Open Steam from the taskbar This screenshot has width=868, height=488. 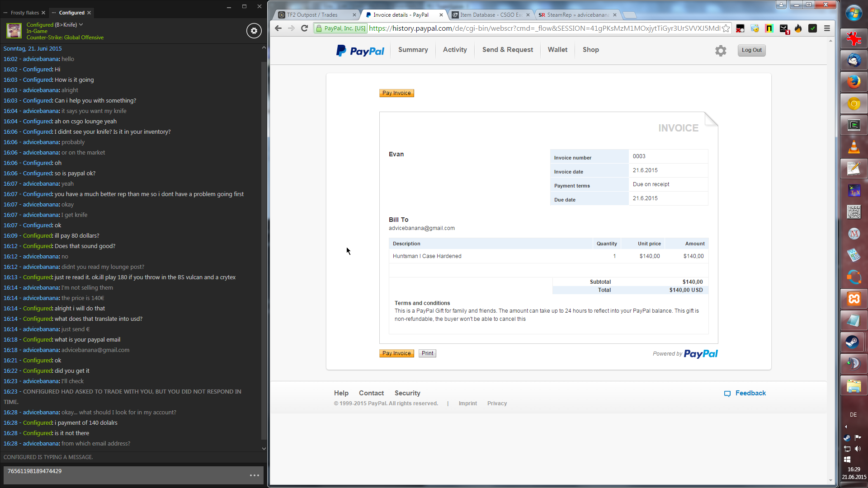tap(853, 342)
